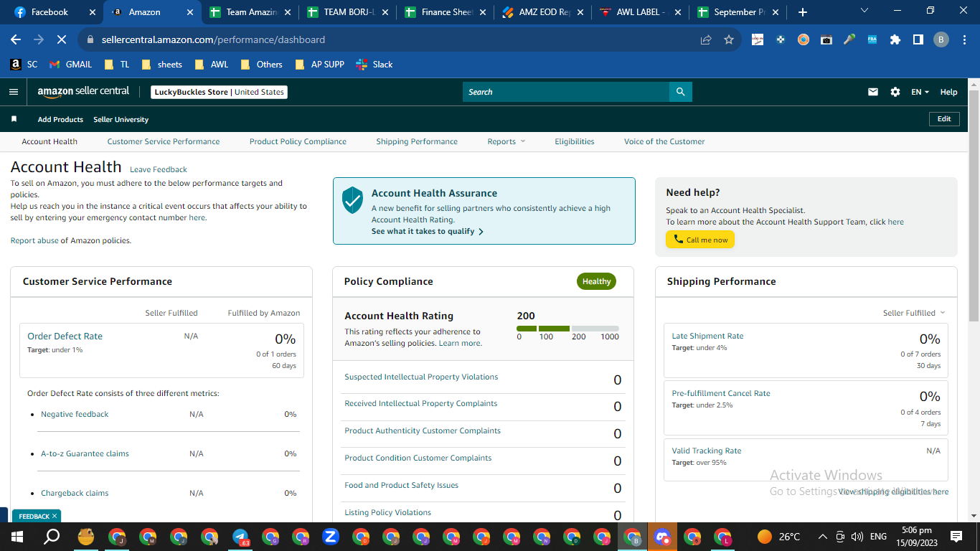Open the Slack bookmark
This screenshot has height=551, width=980.
(x=374, y=64)
